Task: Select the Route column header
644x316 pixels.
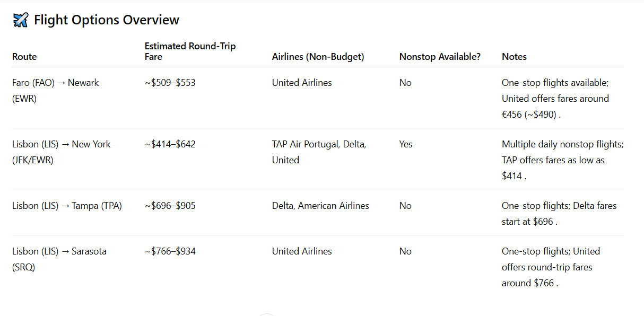Action: point(24,57)
